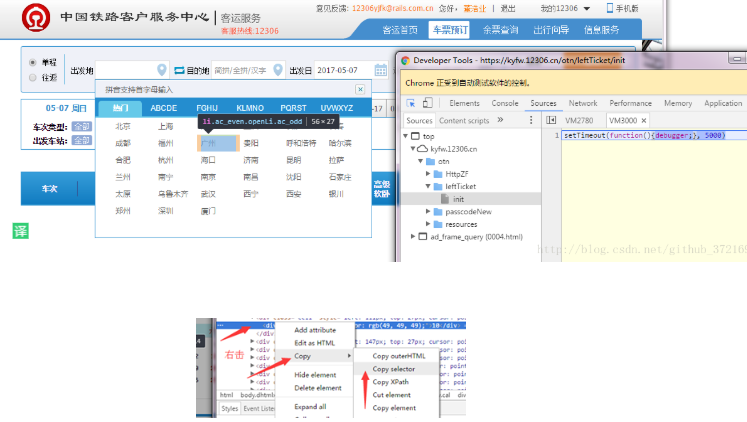Expand the ad_frame_query frame node
747x422 pixels.
point(413,236)
